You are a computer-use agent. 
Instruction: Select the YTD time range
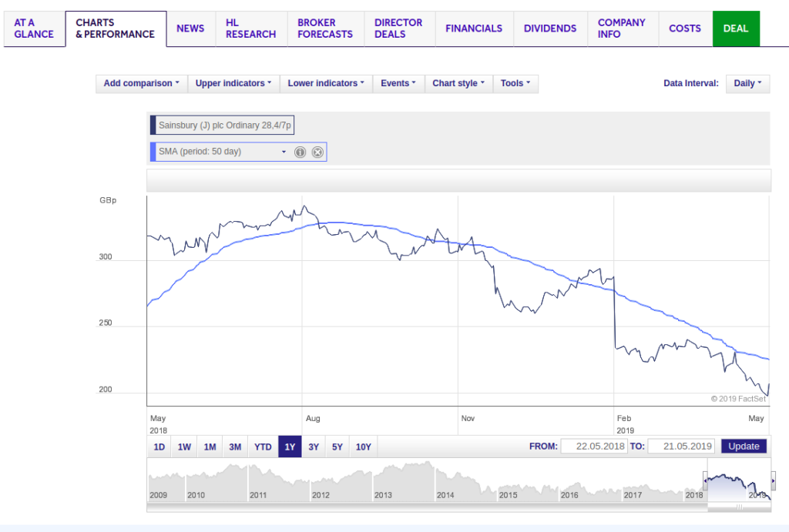263,447
